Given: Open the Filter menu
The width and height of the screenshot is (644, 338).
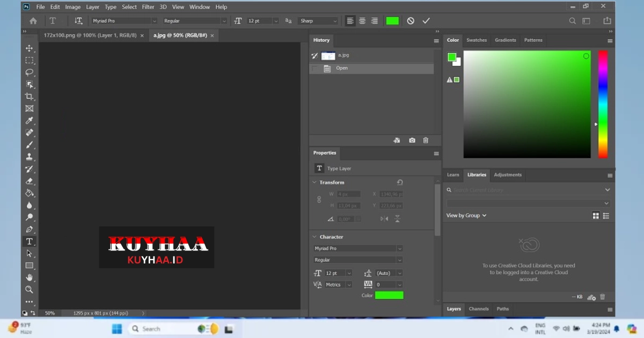Looking at the screenshot, I should tap(148, 6).
